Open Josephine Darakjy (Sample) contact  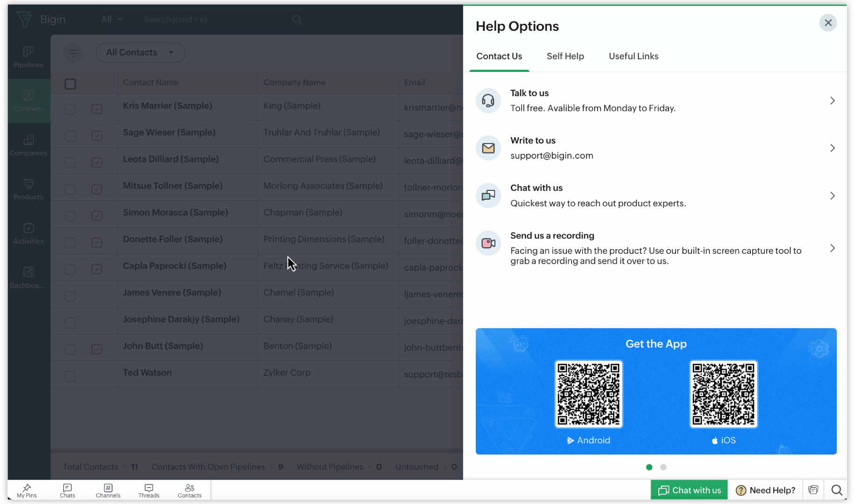tap(181, 319)
